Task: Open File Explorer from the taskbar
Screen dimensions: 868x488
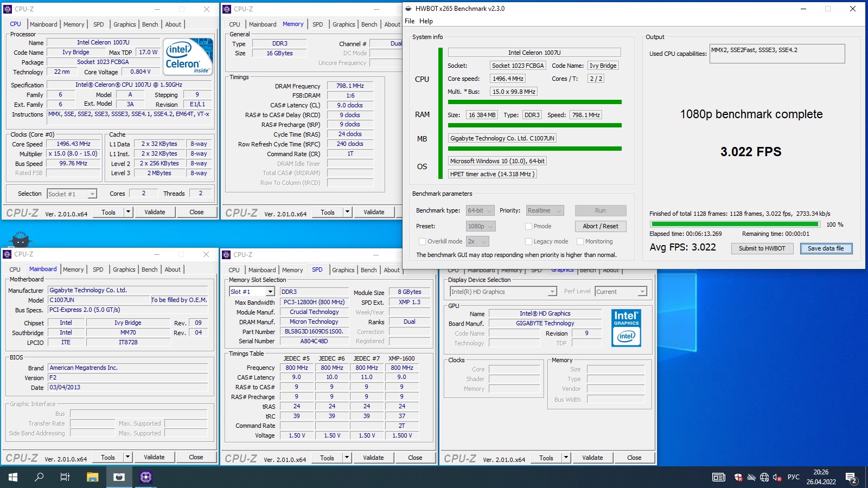Action: click(93, 477)
